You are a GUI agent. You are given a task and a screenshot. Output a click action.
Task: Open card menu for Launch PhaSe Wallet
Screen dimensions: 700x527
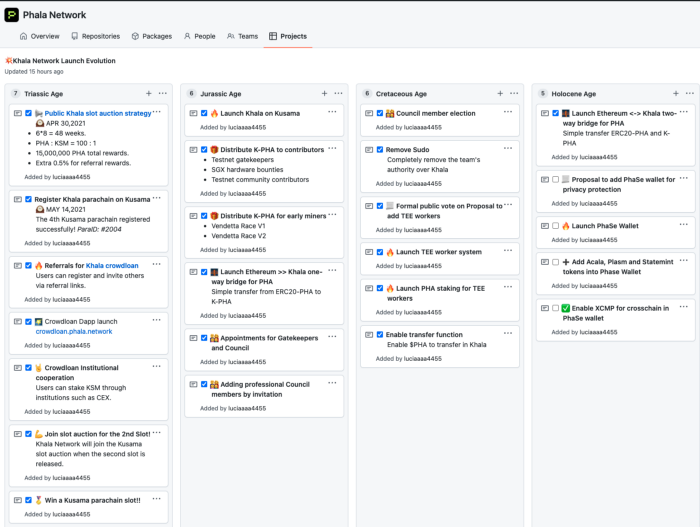[x=683, y=224]
